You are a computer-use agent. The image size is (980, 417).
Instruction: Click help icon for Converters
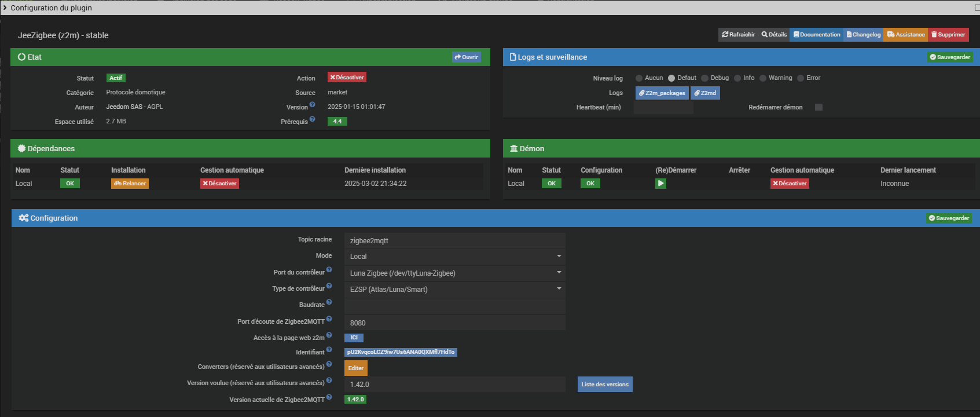point(329,364)
